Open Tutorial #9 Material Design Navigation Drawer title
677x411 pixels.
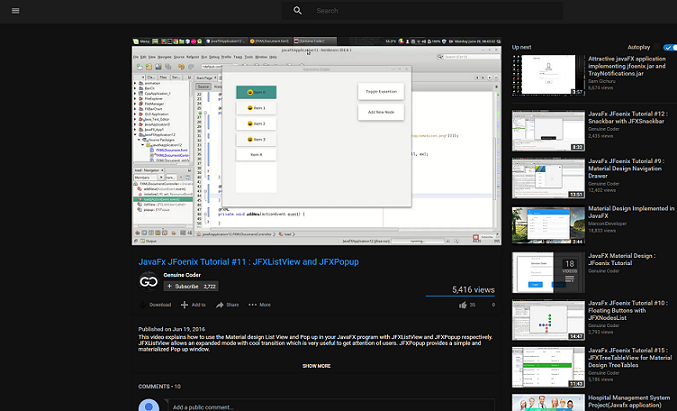[x=626, y=168]
